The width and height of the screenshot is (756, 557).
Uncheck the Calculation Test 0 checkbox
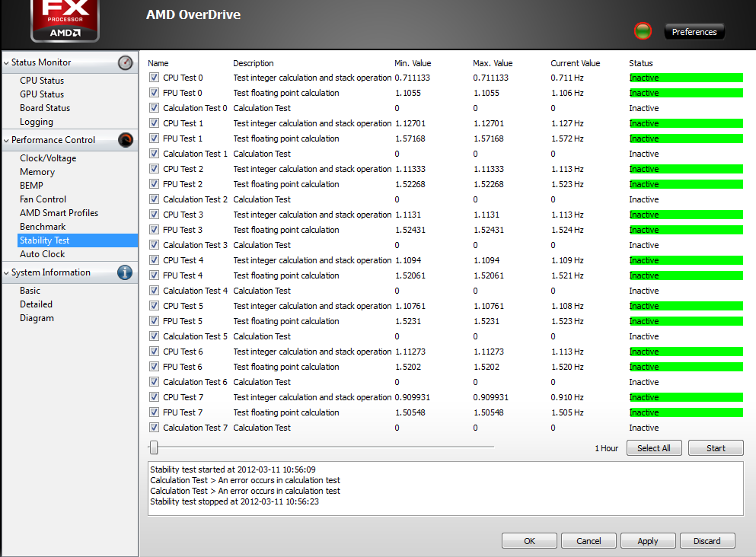pyautogui.click(x=154, y=108)
